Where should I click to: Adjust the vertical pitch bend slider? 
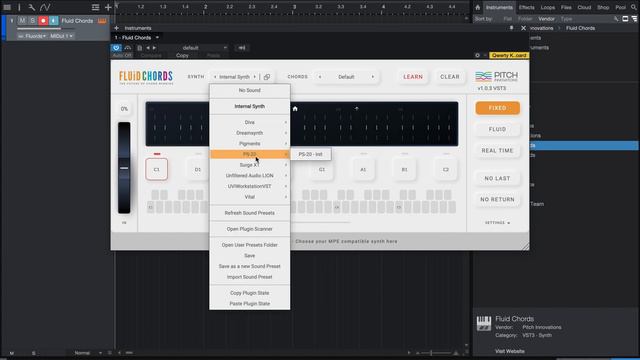click(x=124, y=168)
